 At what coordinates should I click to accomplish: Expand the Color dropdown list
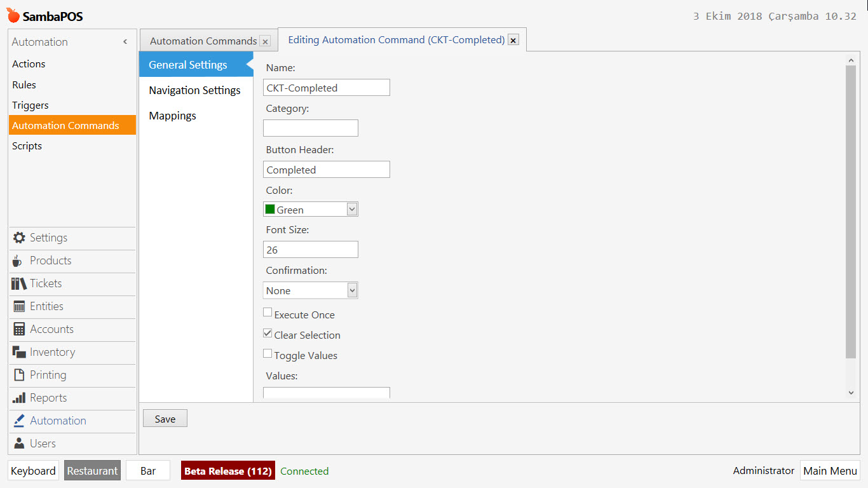[352, 208]
